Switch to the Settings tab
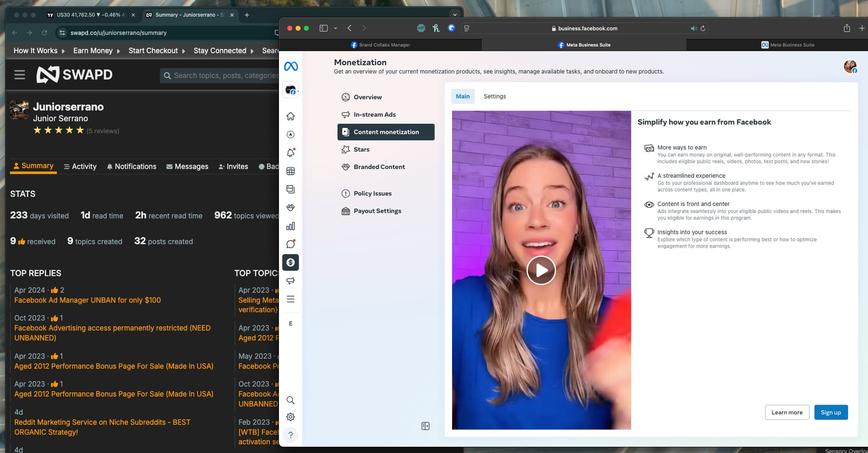The width and height of the screenshot is (868, 453). (495, 96)
